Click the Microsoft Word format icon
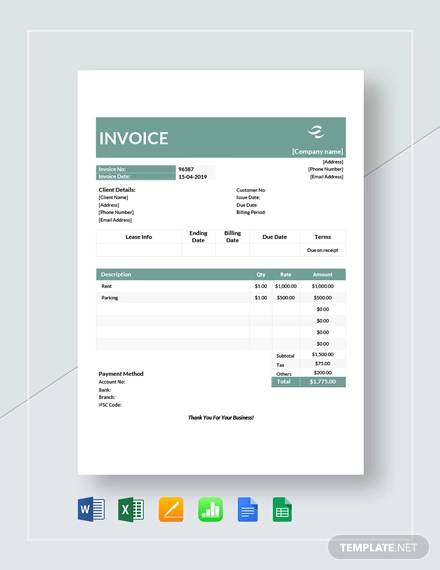This screenshot has height=570, width=440. click(x=91, y=509)
